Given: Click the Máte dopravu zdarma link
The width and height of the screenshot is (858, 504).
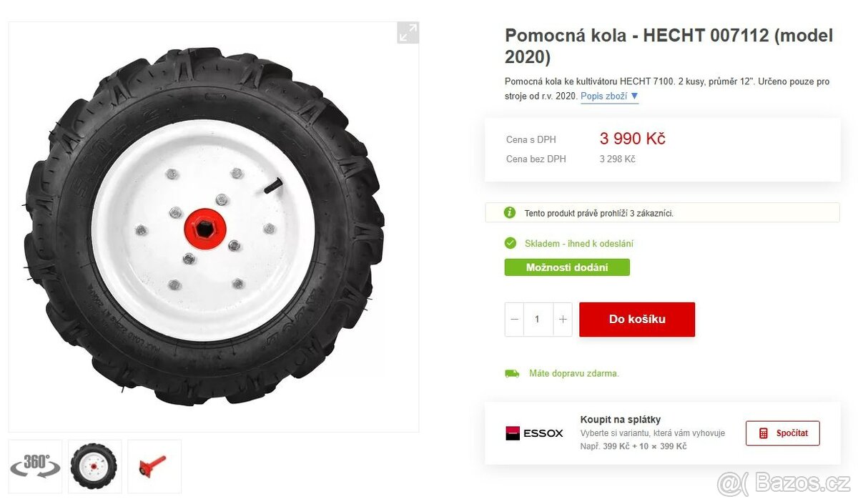Looking at the screenshot, I should [573, 373].
